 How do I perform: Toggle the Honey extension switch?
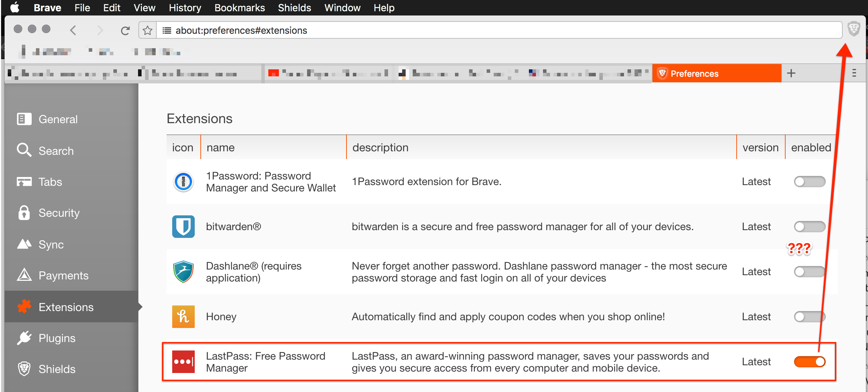810,317
